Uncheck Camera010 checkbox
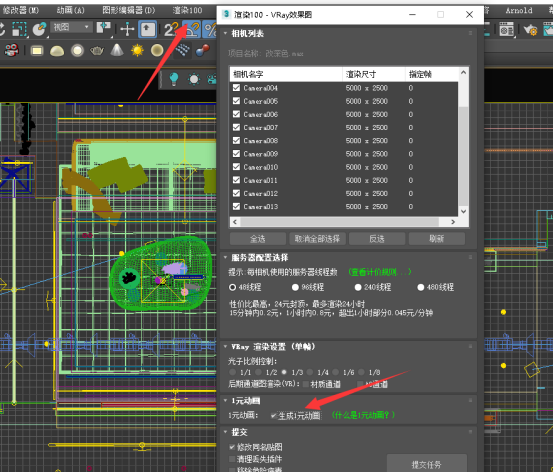The width and height of the screenshot is (554, 472). (236, 167)
